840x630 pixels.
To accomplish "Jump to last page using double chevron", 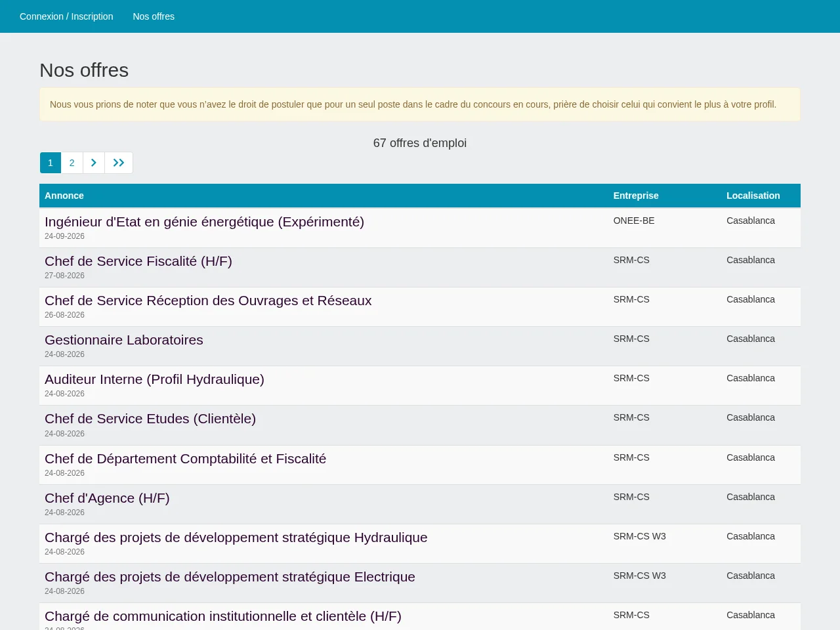I will [119, 163].
